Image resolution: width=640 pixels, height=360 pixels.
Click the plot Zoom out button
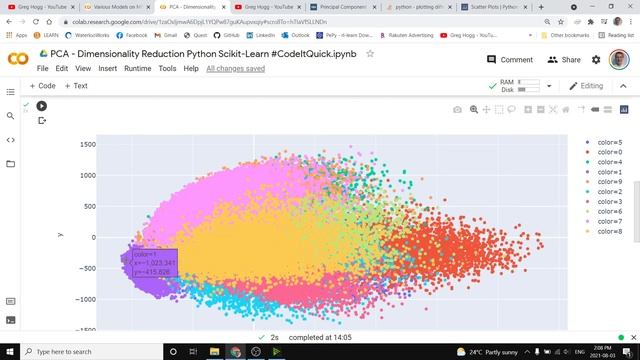click(x=541, y=109)
